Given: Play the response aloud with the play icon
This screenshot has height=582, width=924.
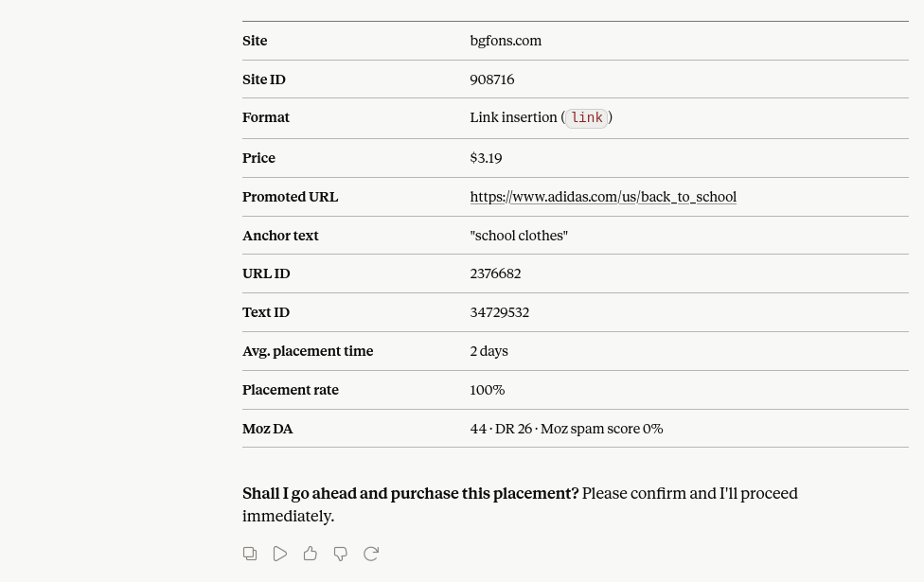Looking at the screenshot, I should click(x=280, y=554).
